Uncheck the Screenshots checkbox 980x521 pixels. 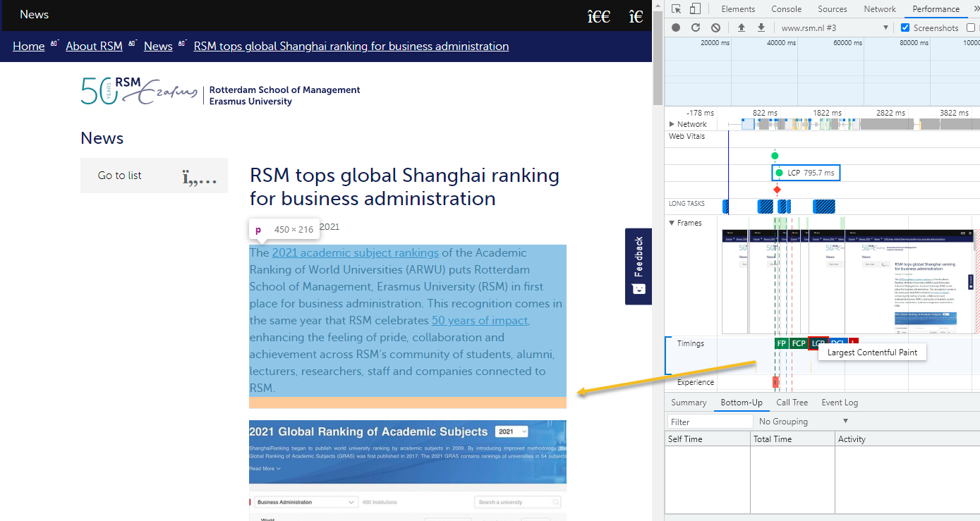[905, 27]
